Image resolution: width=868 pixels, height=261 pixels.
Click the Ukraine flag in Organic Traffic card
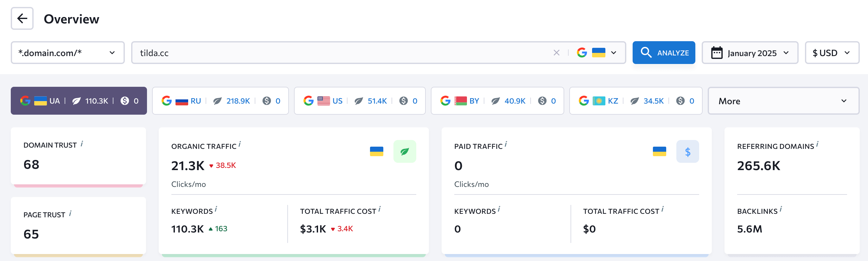click(x=376, y=151)
